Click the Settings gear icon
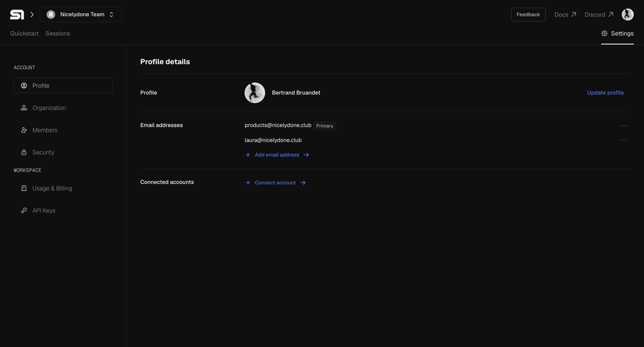644x347 pixels. 604,33
